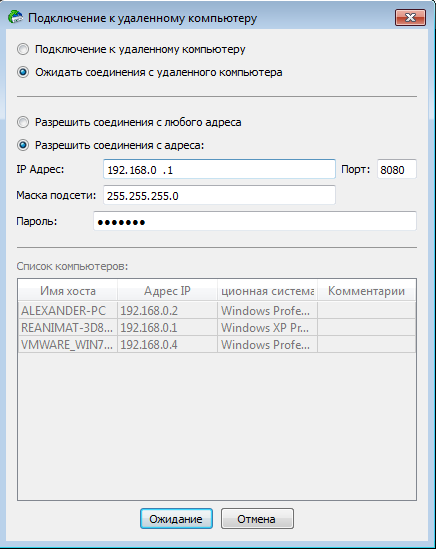Screen dimensions: 437x549
Task: Sort list by 'Адрес IP' column header
Action: [x=167, y=291]
